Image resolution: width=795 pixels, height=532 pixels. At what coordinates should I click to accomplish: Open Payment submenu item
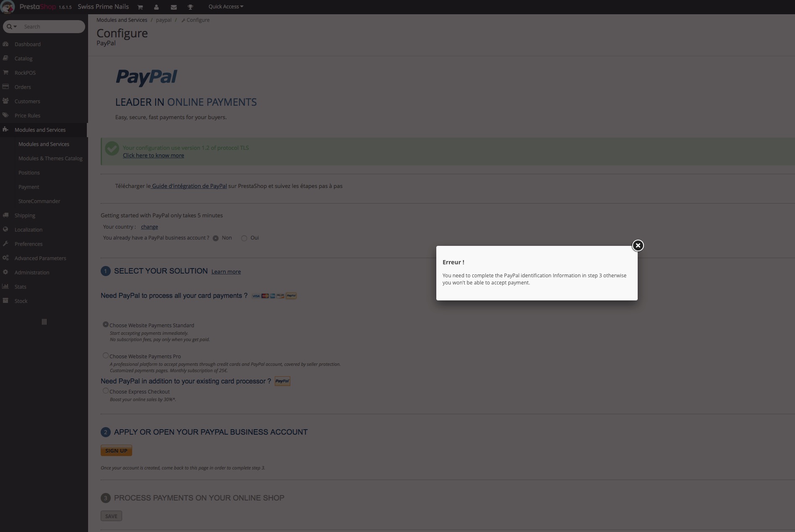[x=29, y=187]
